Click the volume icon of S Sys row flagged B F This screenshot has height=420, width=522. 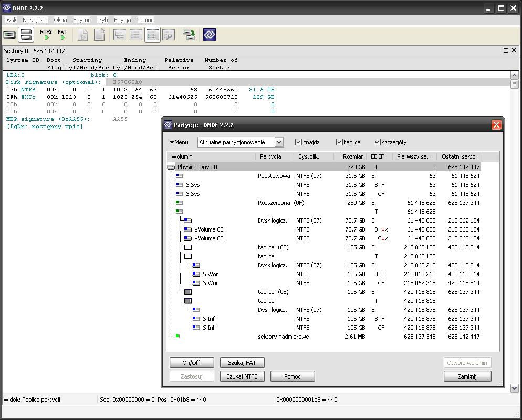click(x=180, y=185)
